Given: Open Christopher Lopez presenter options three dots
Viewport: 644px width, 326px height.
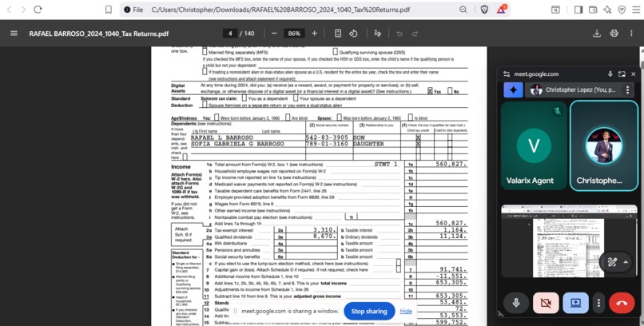Looking at the screenshot, I should click(627, 89).
